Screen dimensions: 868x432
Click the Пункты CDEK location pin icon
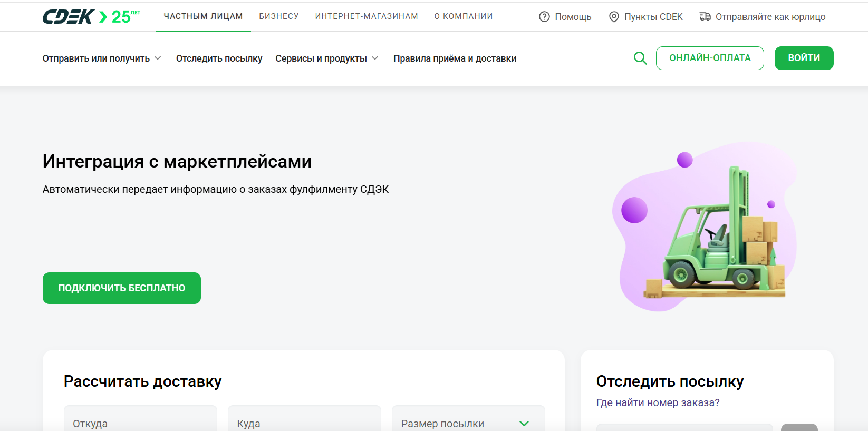click(614, 17)
